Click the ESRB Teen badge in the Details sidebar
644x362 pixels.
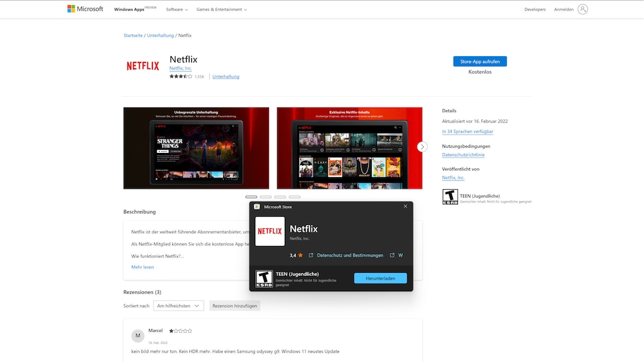pyautogui.click(x=450, y=196)
